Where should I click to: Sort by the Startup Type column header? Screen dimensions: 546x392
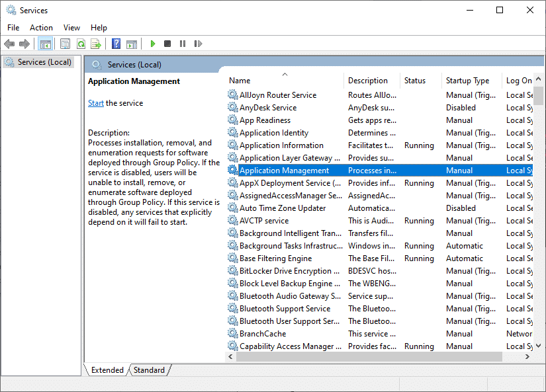tap(467, 81)
